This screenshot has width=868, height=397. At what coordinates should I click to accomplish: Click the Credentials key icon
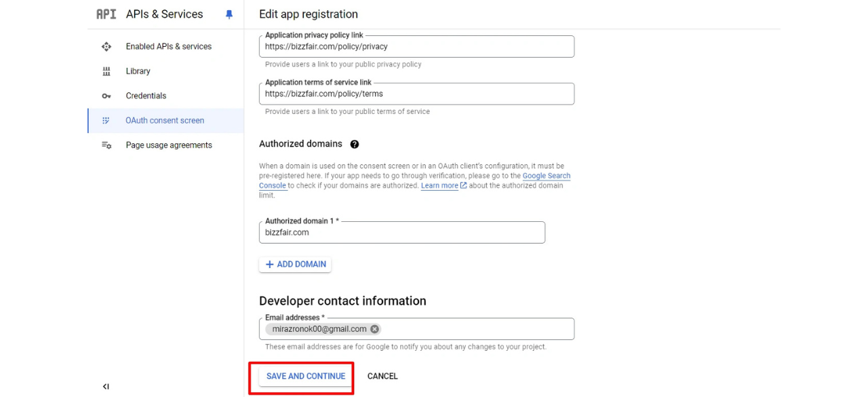(x=106, y=96)
